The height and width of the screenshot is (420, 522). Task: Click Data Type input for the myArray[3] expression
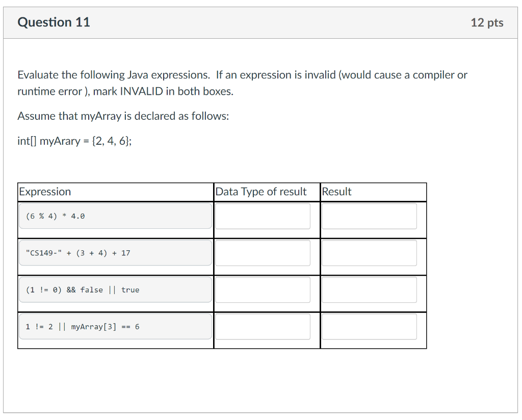(x=263, y=326)
